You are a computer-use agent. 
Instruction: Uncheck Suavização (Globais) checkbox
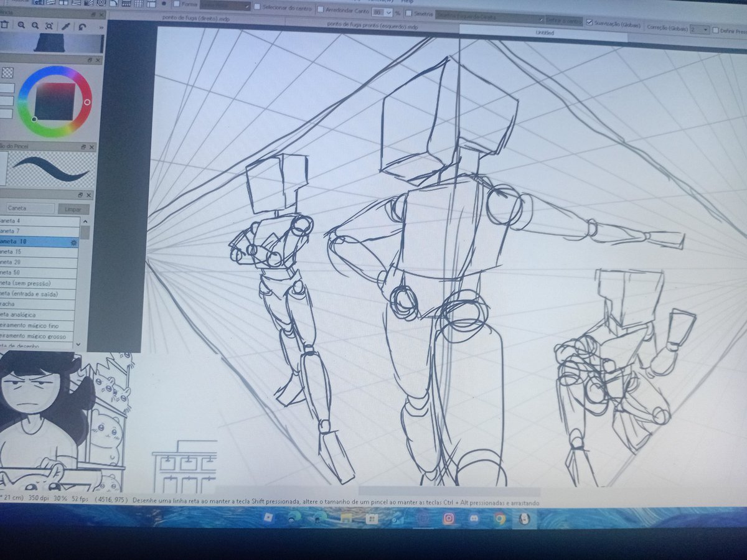tap(590, 22)
